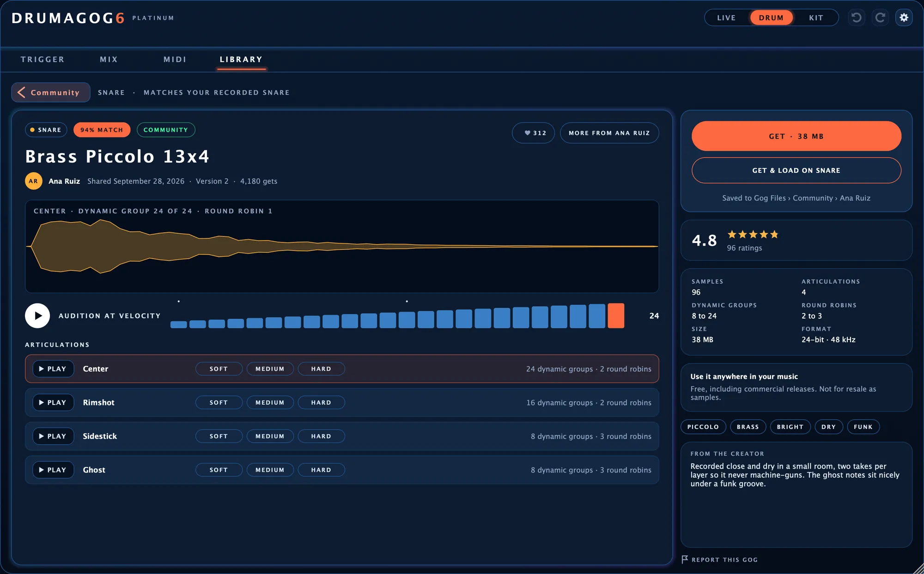
Task: Click the waveform display
Action: pyautogui.click(x=342, y=246)
